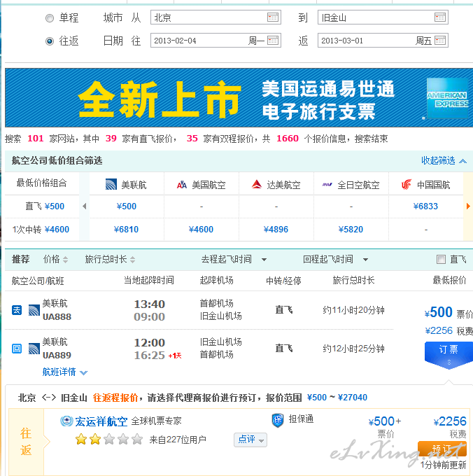Sort results by 价格
Screen dimensions: 473x476
pyautogui.click(x=55, y=259)
